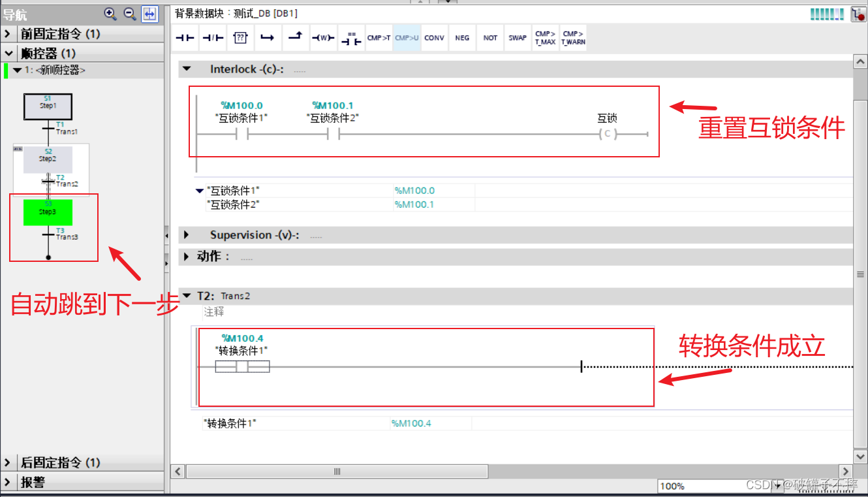Insert the -(W)- coil instruction

322,38
